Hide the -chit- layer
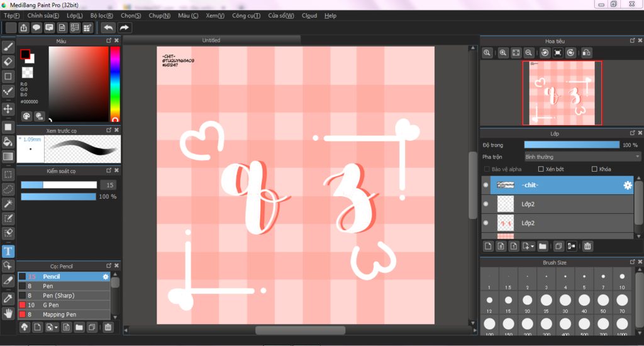 486,186
